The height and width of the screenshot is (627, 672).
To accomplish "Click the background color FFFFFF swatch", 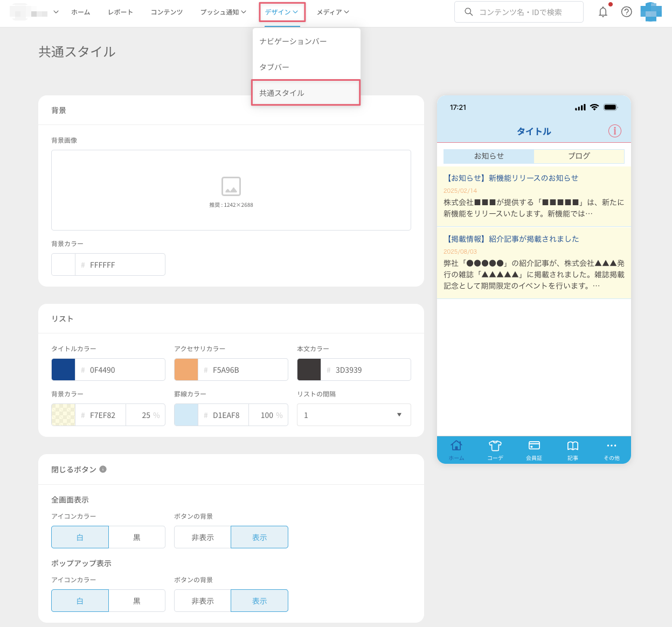I will tap(63, 264).
